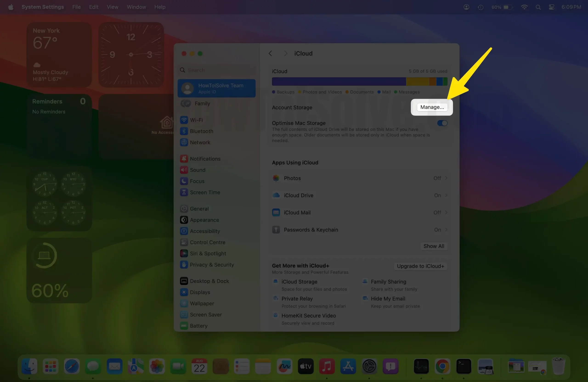Open Sound settings icon
Viewport: 588px width, 382px height.
(184, 170)
